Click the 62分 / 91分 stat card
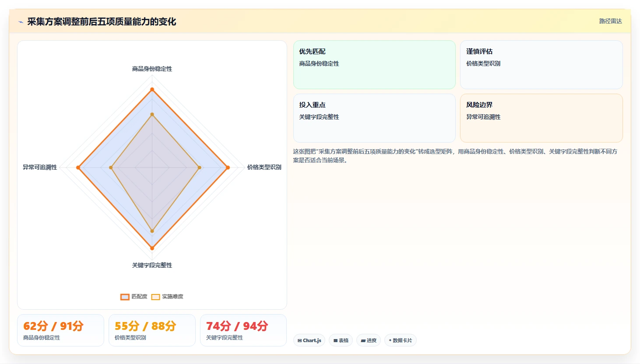Image resolution: width=640 pixels, height=364 pixels. (x=60, y=330)
